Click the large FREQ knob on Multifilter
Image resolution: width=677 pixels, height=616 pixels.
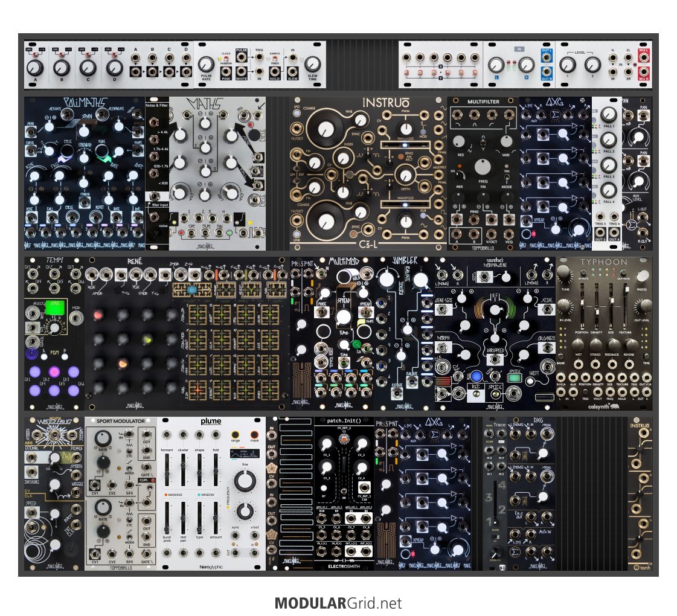(483, 168)
